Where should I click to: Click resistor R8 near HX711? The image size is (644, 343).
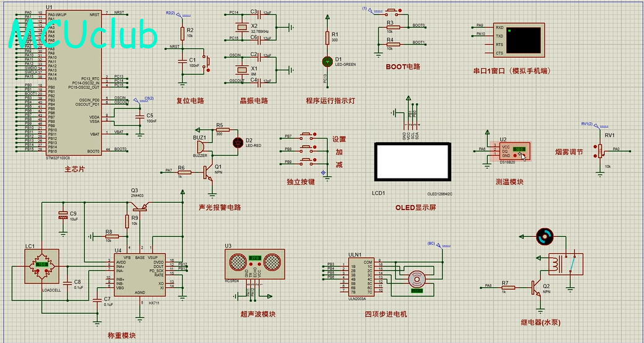[112, 236]
